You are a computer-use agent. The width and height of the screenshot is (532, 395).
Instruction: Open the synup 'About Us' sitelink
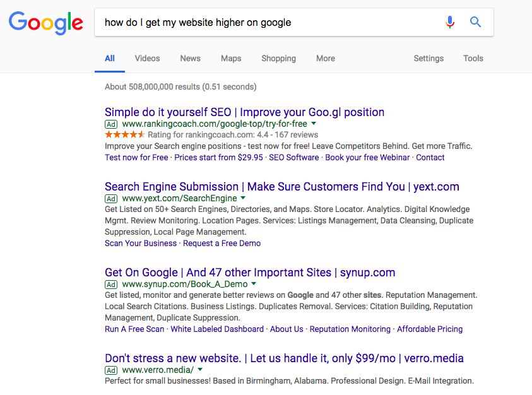point(287,329)
